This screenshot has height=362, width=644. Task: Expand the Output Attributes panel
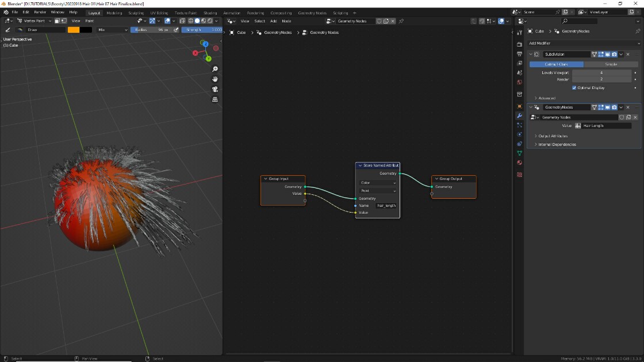pos(553,136)
